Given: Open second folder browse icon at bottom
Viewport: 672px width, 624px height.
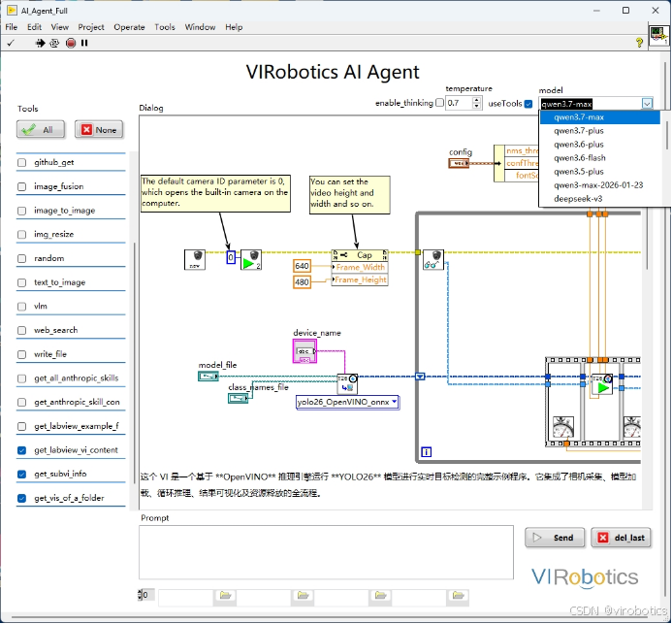Looking at the screenshot, I should click(303, 595).
